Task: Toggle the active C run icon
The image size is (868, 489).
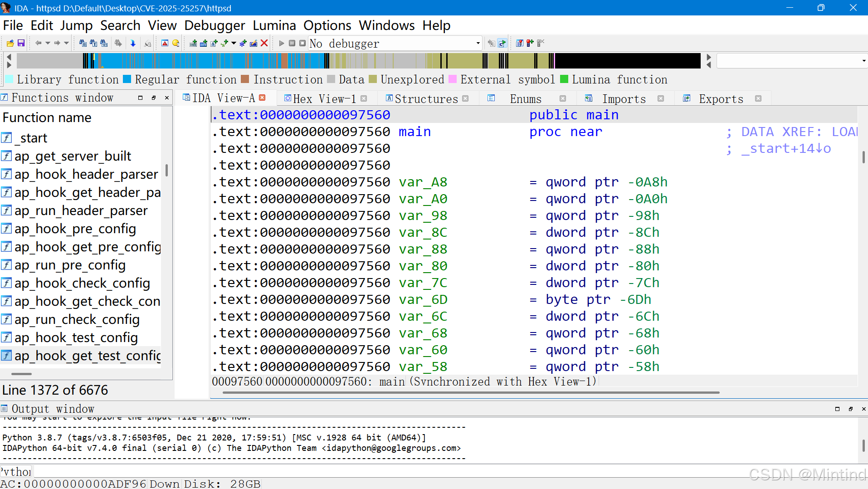Action: [x=502, y=43]
